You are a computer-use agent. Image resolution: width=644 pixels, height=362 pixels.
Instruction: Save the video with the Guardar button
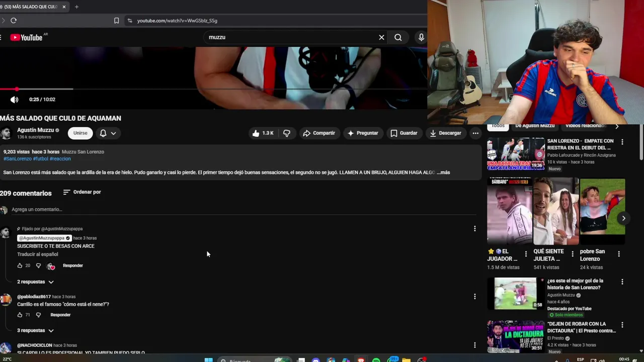coord(404,133)
